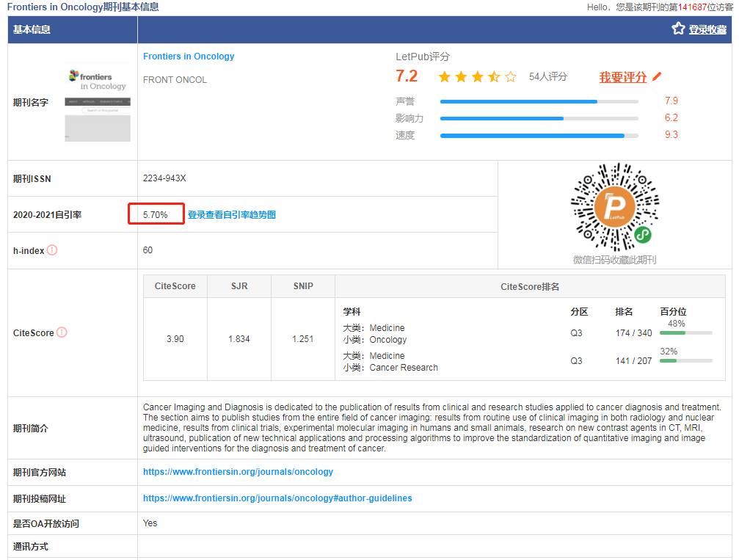The height and width of the screenshot is (560, 739).
Task: Click the LetPub评分 heading
Action: [423, 57]
